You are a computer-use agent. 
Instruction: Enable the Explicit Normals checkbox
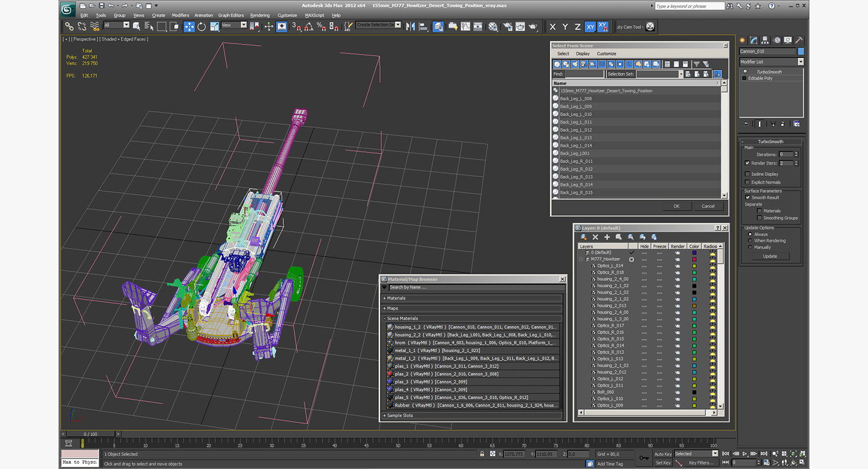(747, 182)
